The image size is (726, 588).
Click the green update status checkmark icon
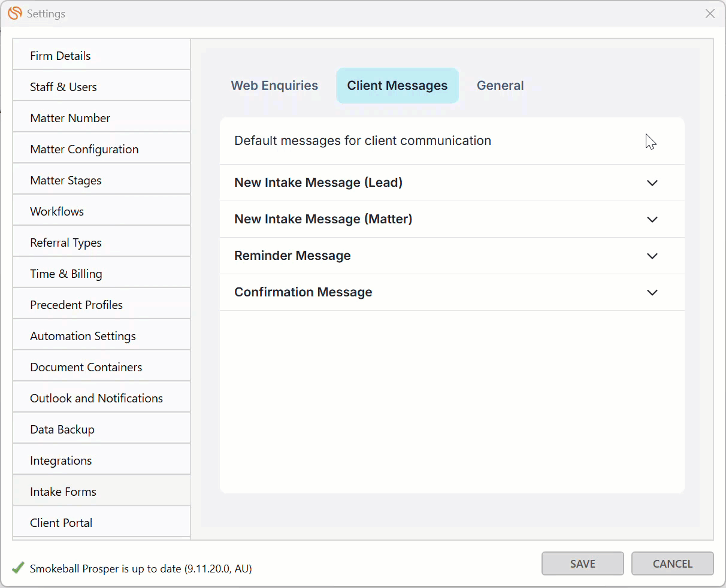[x=18, y=568]
